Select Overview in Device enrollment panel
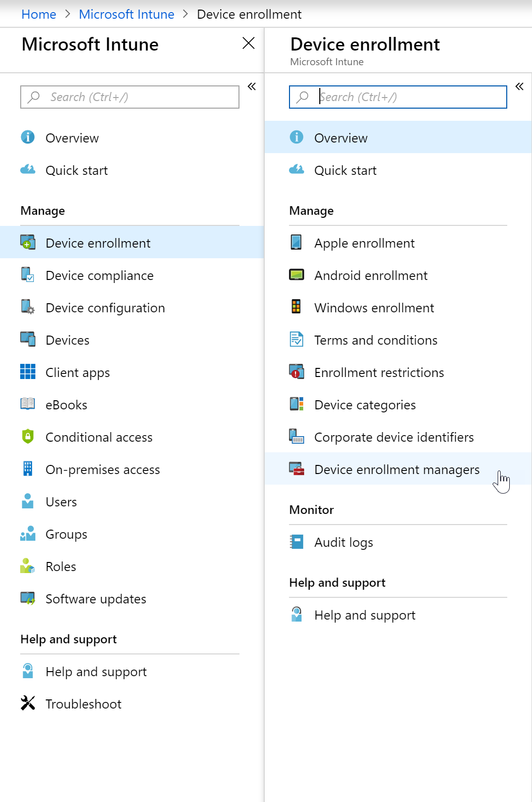 coord(398,137)
